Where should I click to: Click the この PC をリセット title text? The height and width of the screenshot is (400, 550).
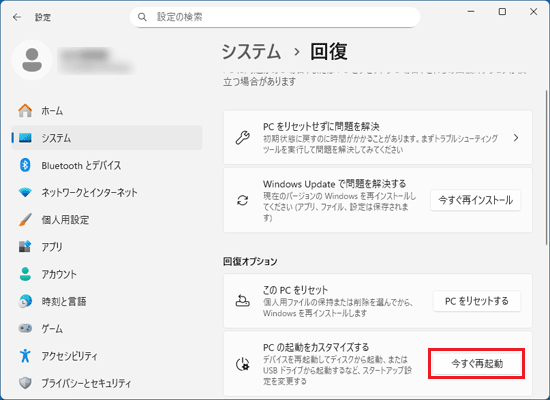tap(295, 290)
